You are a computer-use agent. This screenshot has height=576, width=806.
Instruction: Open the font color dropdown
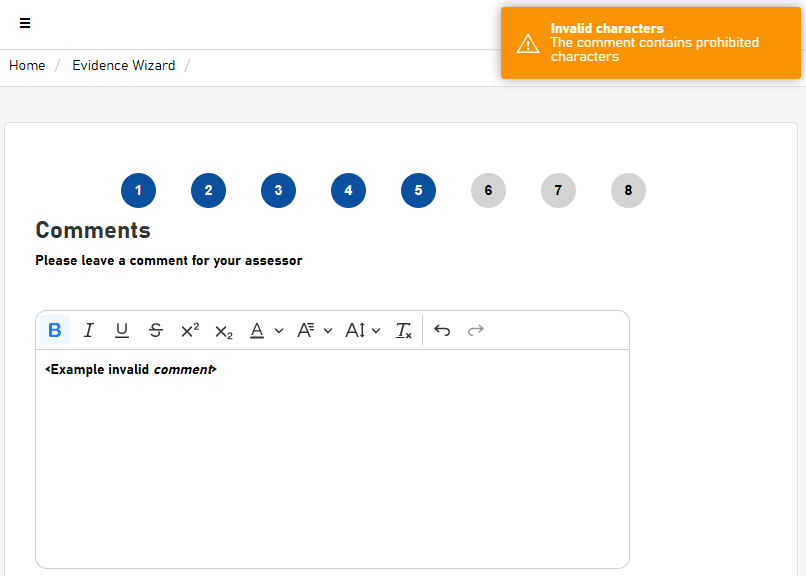[265, 330]
